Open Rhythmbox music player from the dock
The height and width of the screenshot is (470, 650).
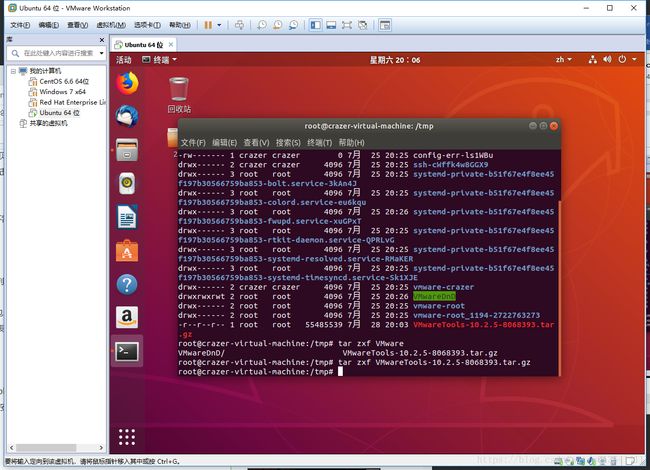point(127,183)
